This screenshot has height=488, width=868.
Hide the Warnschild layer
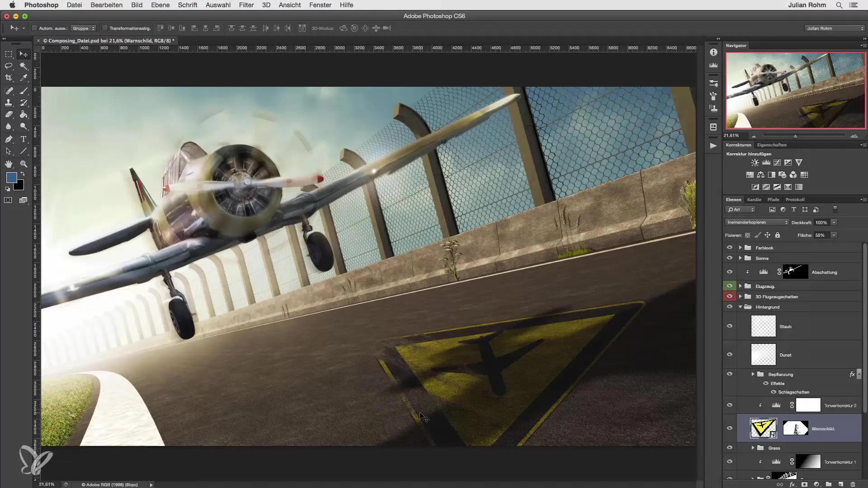(729, 428)
